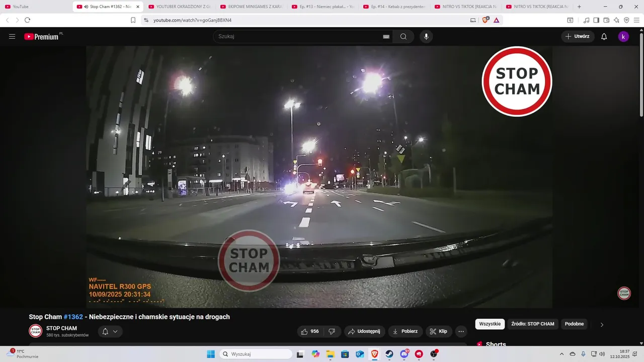Click the search magnifier button
Viewport: 644px width, 362px height.
pos(404,36)
